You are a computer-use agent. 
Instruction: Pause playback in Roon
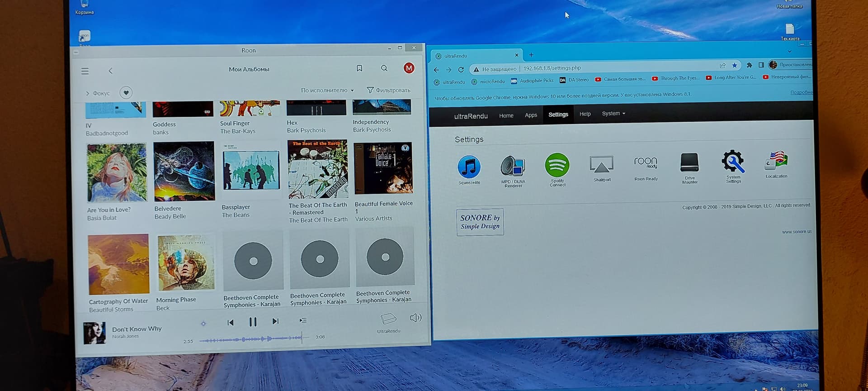(x=253, y=322)
